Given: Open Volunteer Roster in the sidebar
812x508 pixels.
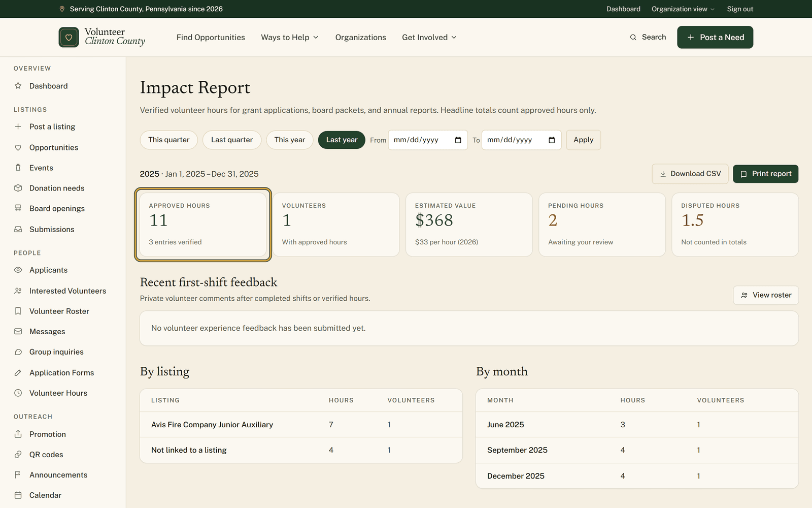Looking at the screenshot, I should pos(59,311).
